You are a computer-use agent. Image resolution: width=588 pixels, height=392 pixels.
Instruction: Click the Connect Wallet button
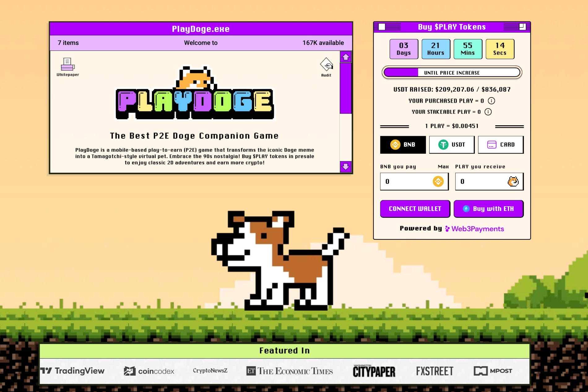click(x=415, y=209)
